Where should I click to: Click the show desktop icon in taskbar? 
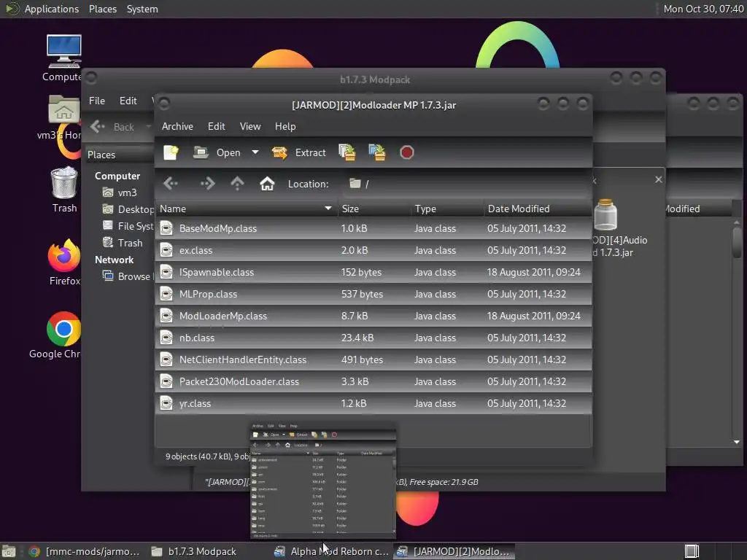click(x=9, y=551)
